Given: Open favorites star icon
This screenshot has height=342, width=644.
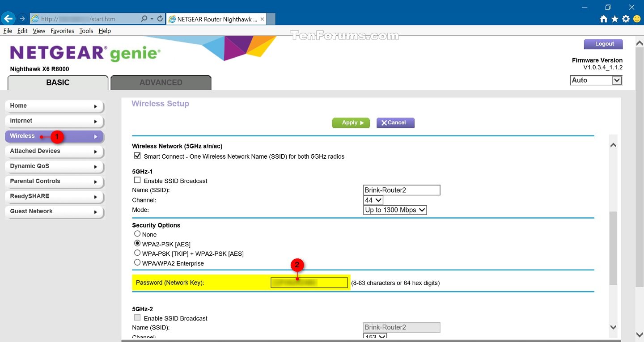Looking at the screenshot, I should coord(614,19).
